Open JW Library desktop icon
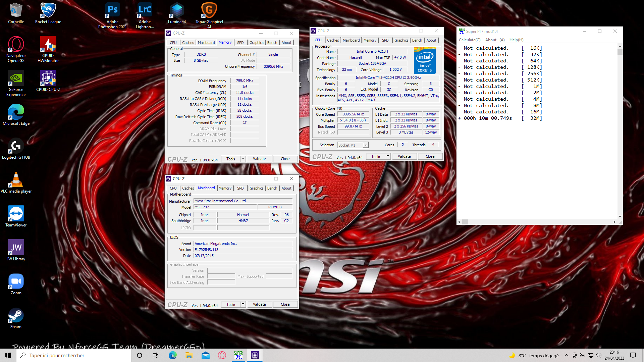 [16, 250]
